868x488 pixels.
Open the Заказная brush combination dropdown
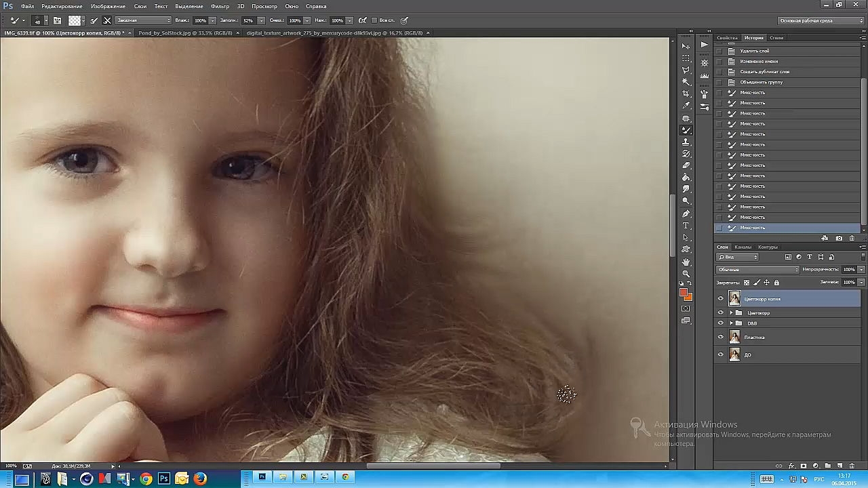(x=144, y=20)
